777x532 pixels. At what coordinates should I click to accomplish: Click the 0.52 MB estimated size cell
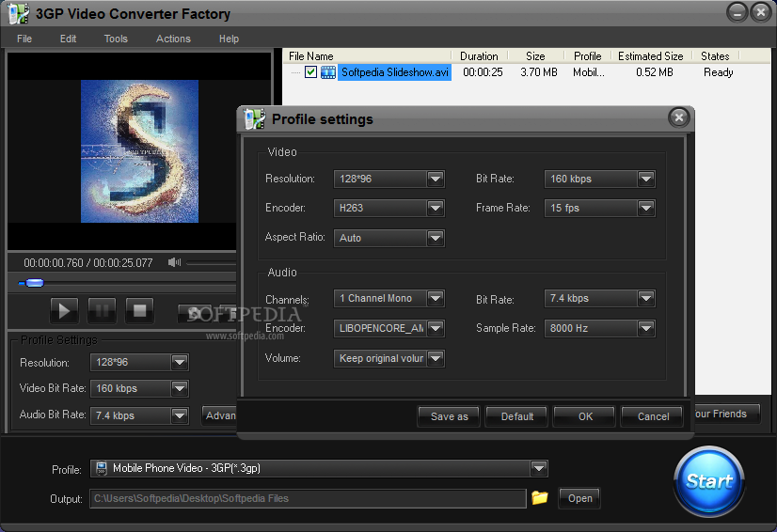654,72
